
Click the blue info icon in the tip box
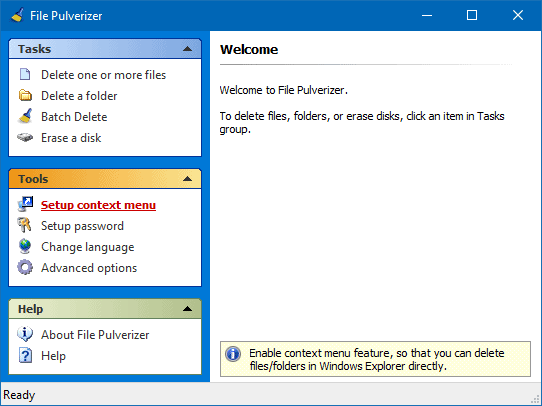coord(233,354)
